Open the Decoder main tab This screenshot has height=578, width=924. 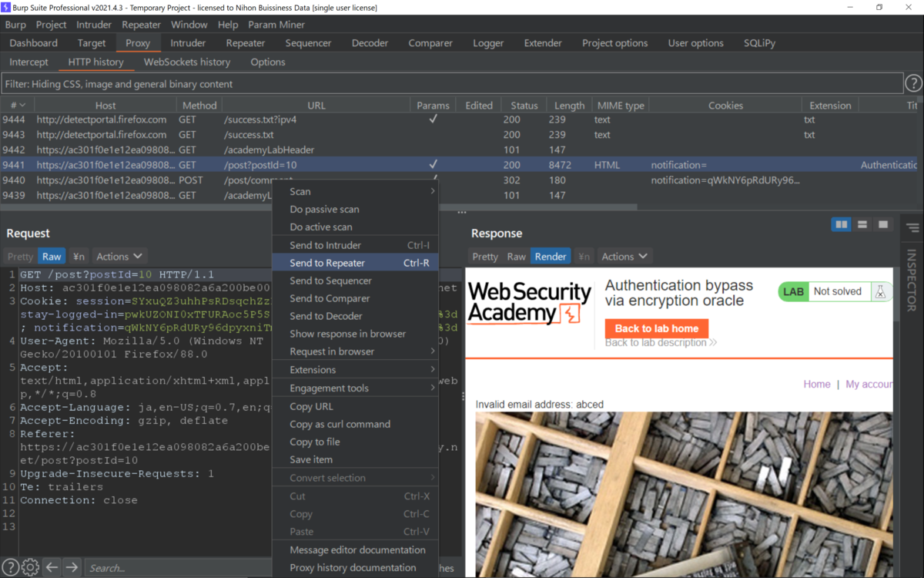(370, 43)
